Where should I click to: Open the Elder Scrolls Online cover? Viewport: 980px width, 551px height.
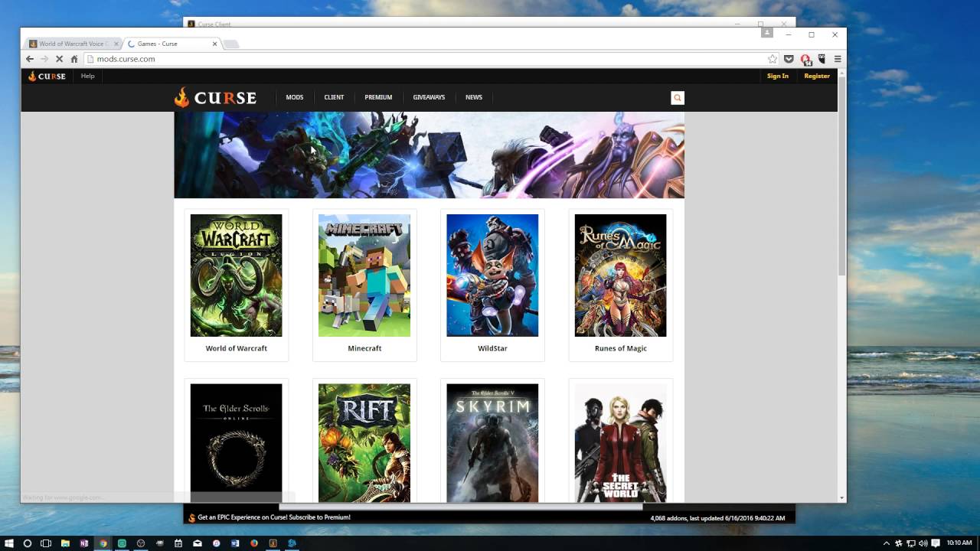coord(236,443)
